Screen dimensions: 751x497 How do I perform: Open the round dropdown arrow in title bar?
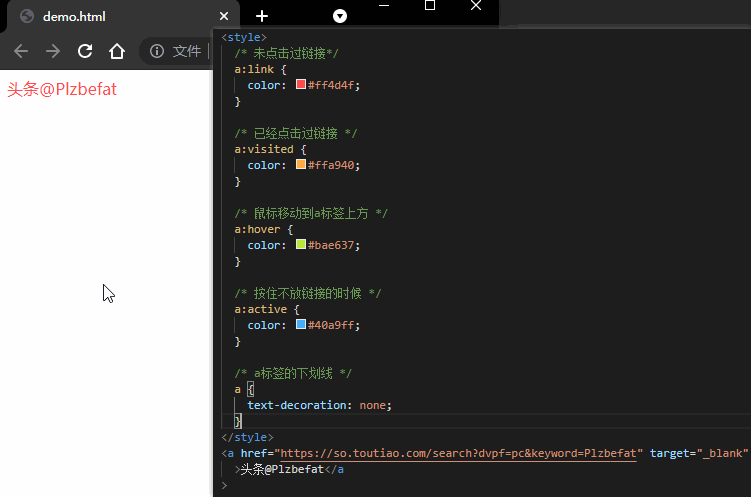pyautogui.click(x=340, y=16)
